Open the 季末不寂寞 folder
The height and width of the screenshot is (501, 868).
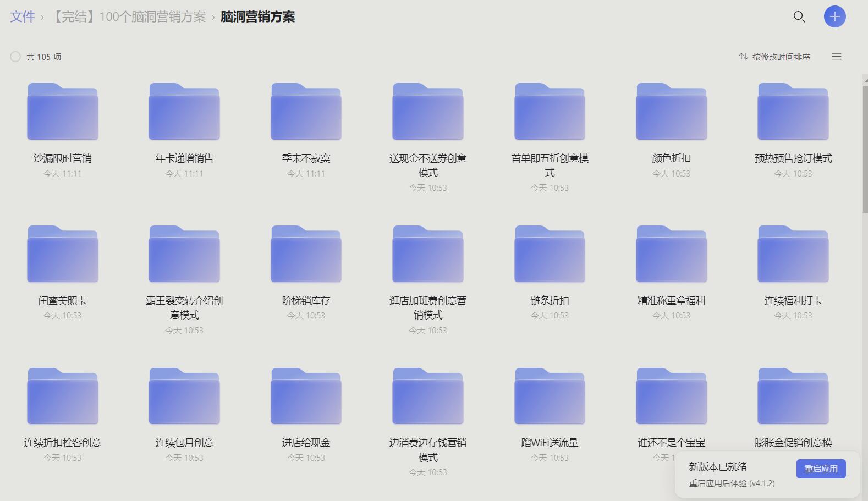click(x=306, y=112)
